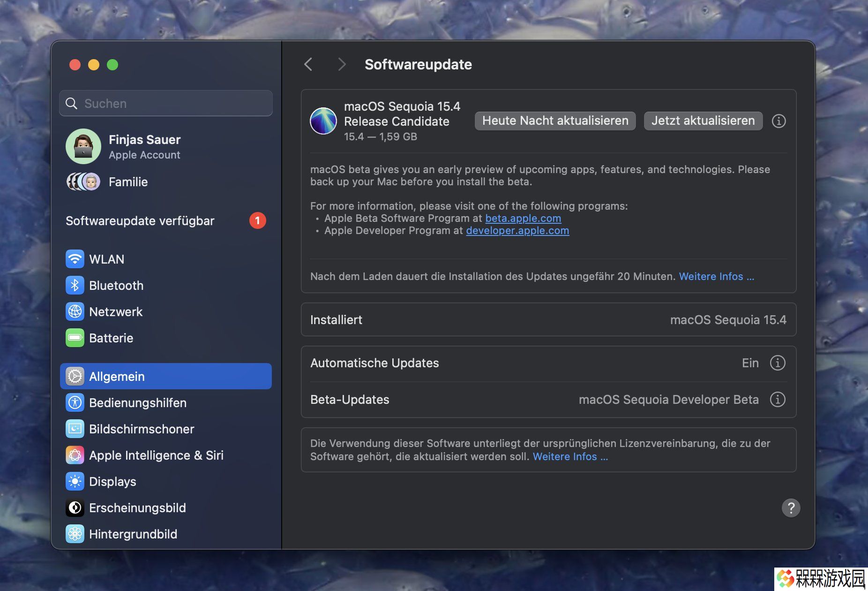Viewport: 868px width, 591px height.
Task: Click the green zoom window button
Action: pyautogui.click(x=112, y=64)
